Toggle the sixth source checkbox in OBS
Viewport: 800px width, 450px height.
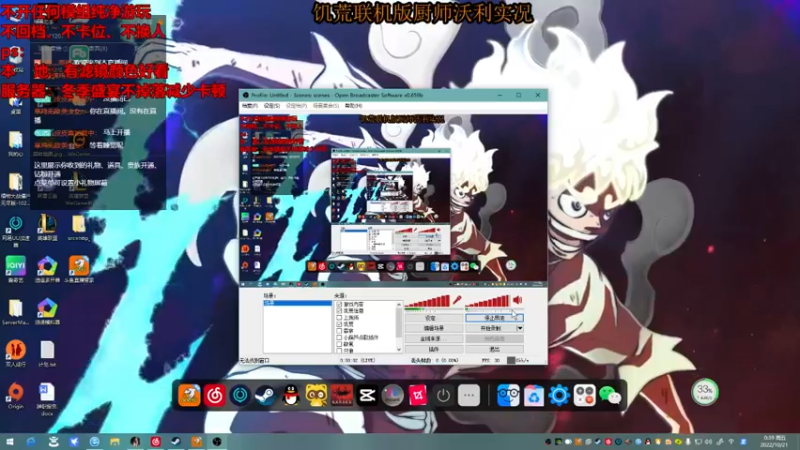339,337
